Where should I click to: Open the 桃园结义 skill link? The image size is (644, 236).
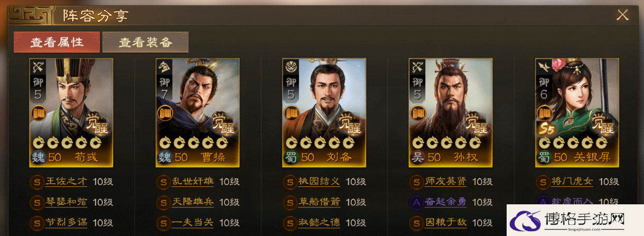pos(319,182)
